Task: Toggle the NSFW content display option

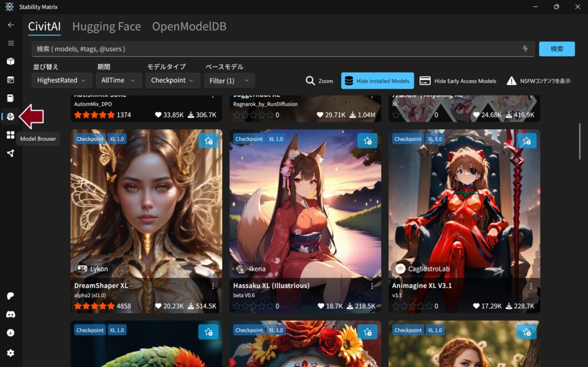Action: 539,81
